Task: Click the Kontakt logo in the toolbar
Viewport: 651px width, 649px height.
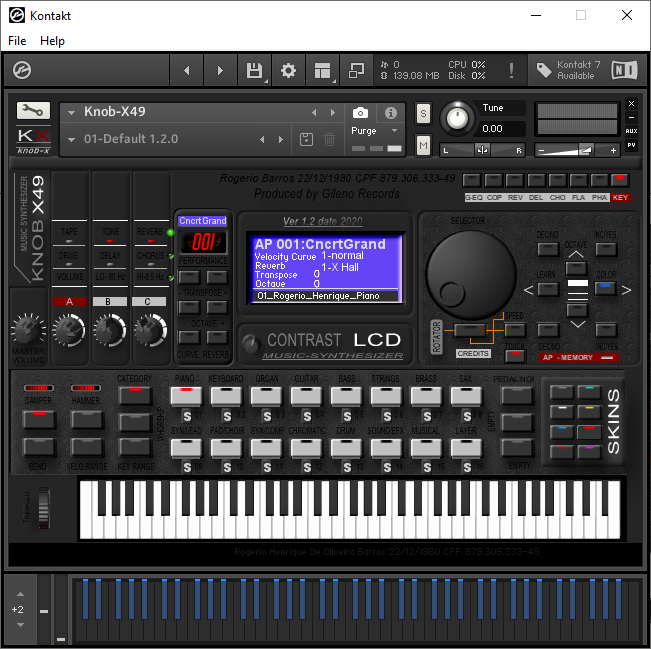Action: tap(22, 70)
